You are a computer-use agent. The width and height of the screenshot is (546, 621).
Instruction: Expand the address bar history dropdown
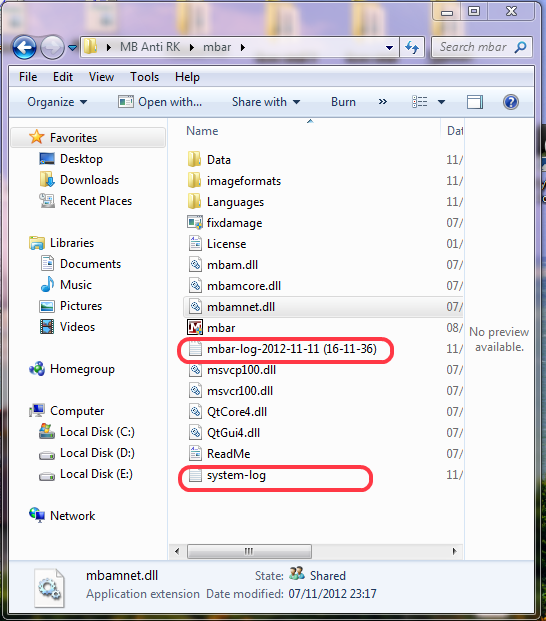coord(390,48)
